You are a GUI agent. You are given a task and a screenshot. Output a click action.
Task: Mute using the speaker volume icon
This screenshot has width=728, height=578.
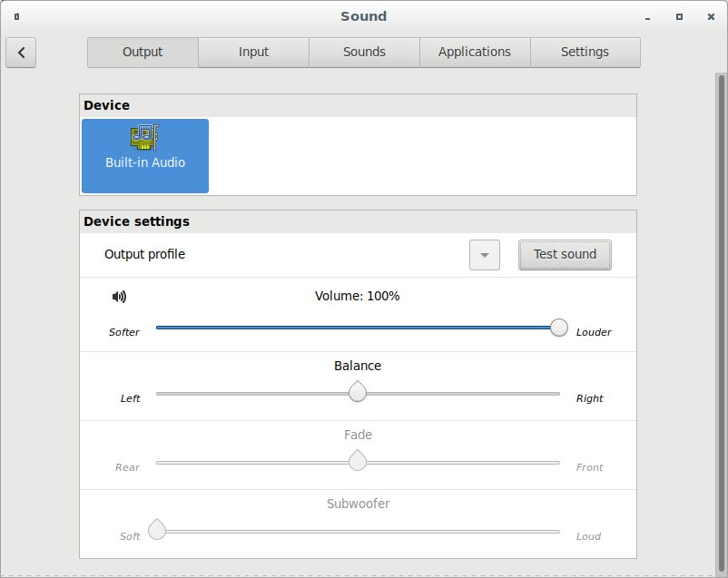point(119,296)
